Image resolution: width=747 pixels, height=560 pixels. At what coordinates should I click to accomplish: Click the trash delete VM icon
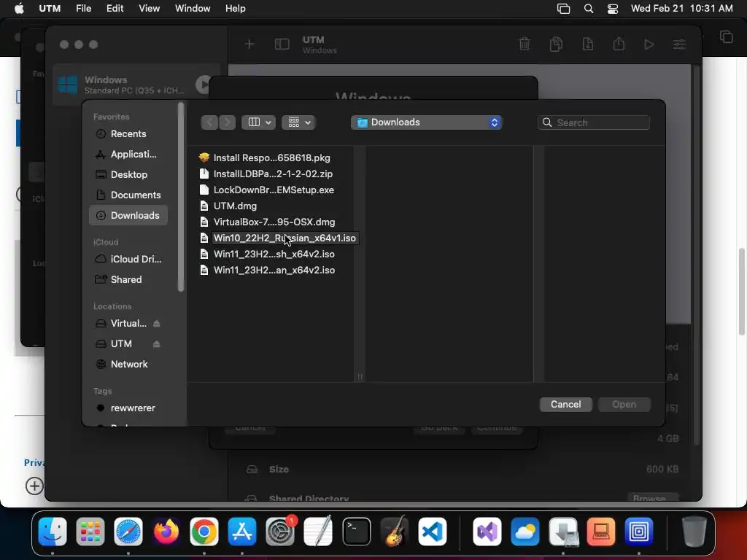pyautogui.click(x=524, y=44)
